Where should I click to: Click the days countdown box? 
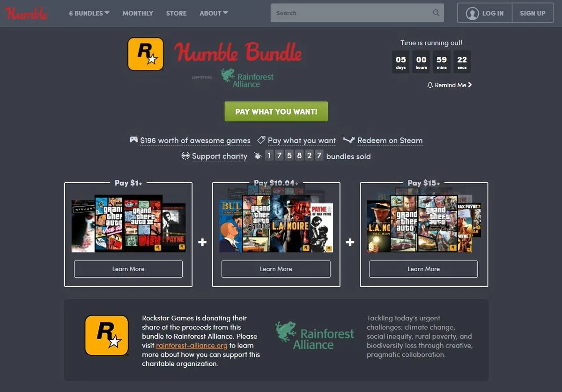(401, 62)
